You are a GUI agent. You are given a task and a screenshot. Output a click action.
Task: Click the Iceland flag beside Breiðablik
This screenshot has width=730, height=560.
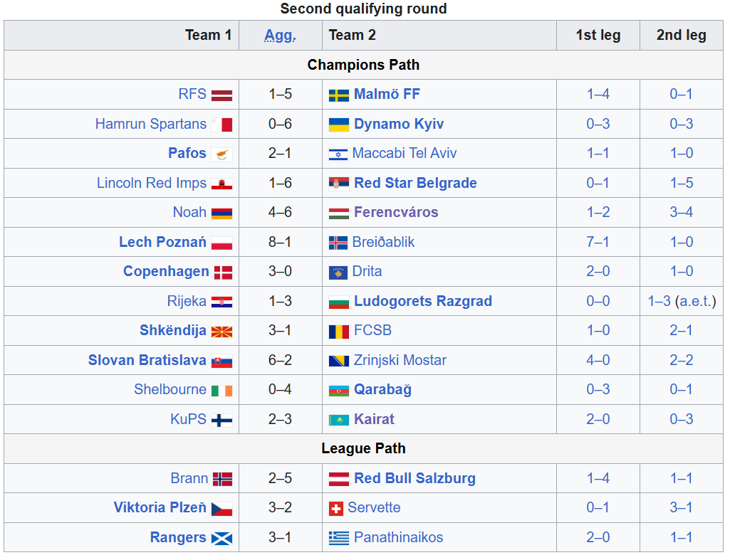coord(338,243)
